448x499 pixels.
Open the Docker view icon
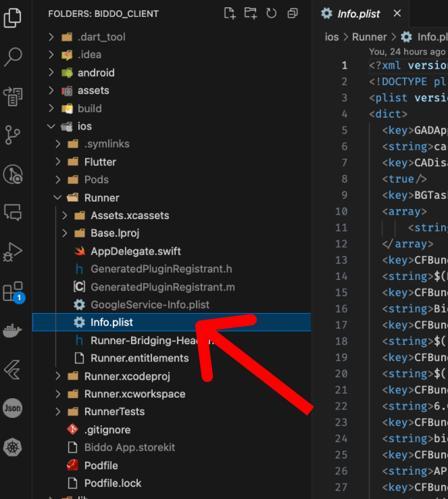pos(12,331)
